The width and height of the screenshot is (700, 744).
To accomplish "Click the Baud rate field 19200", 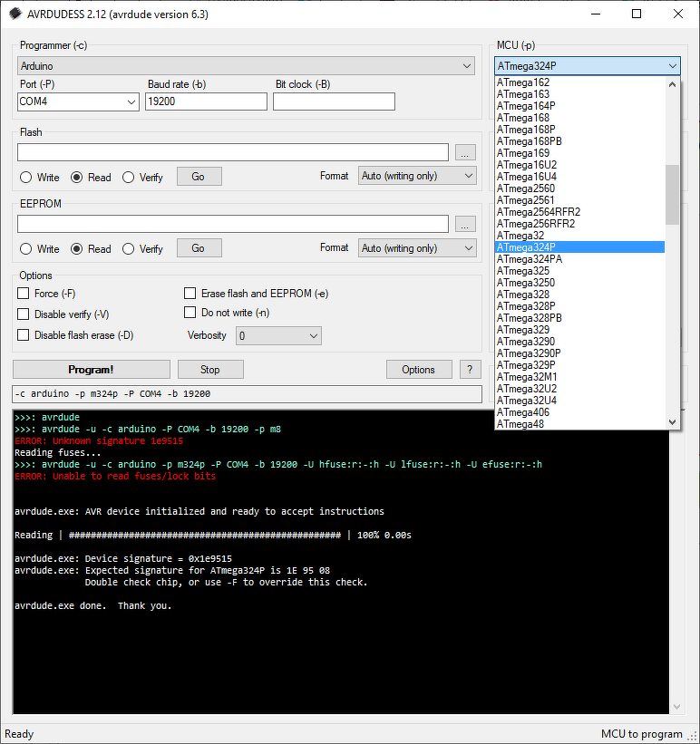I will pos(206,101).
